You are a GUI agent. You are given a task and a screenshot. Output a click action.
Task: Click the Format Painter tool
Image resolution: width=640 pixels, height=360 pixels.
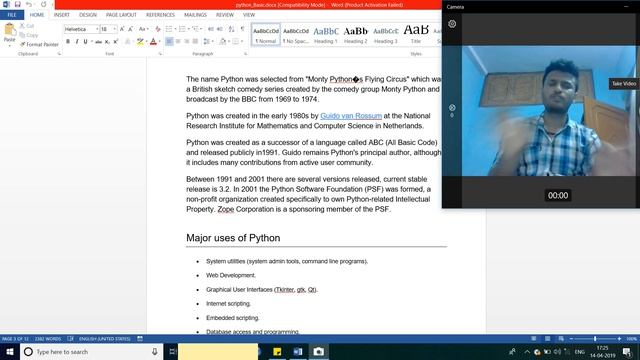coord(39,44)
